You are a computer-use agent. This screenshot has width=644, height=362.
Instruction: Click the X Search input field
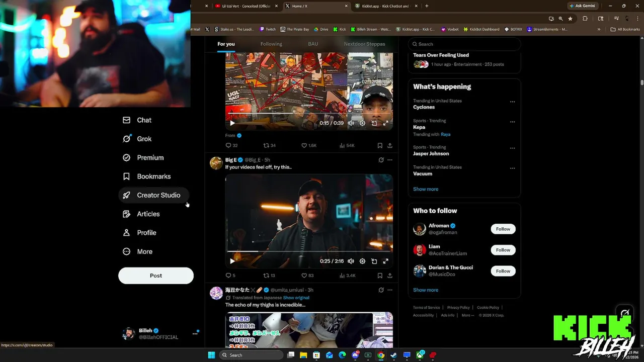[x=464, y=44]
